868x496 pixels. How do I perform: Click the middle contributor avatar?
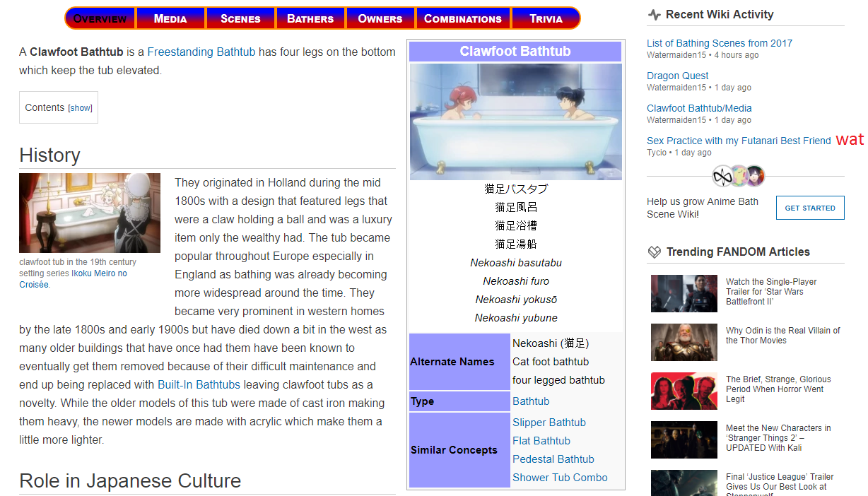click(x=739, y=175)
